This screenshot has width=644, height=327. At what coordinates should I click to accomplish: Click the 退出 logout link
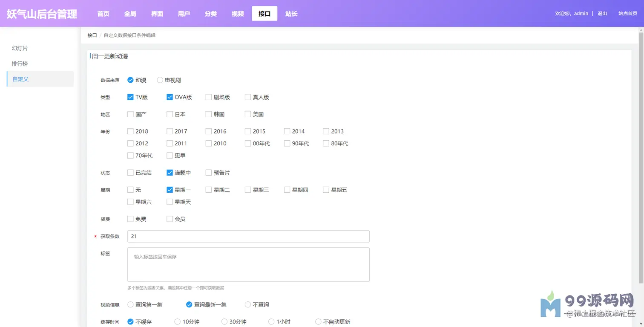(602, 14)
